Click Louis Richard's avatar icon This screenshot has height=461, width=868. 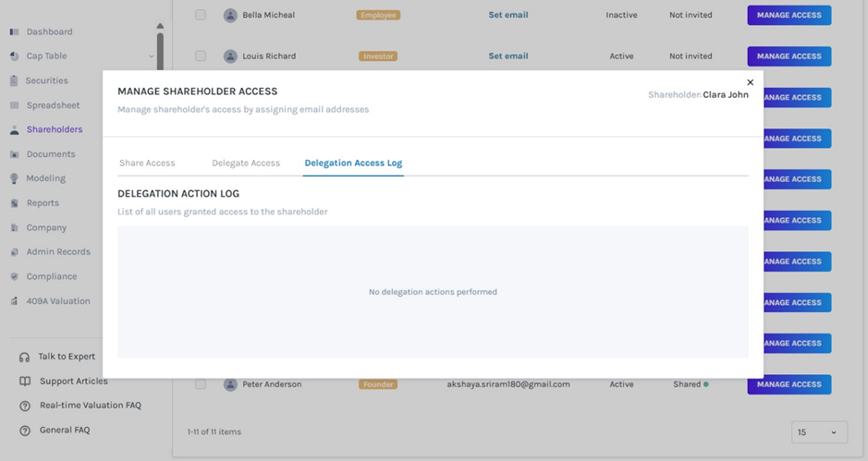click(x=230, y=56)
